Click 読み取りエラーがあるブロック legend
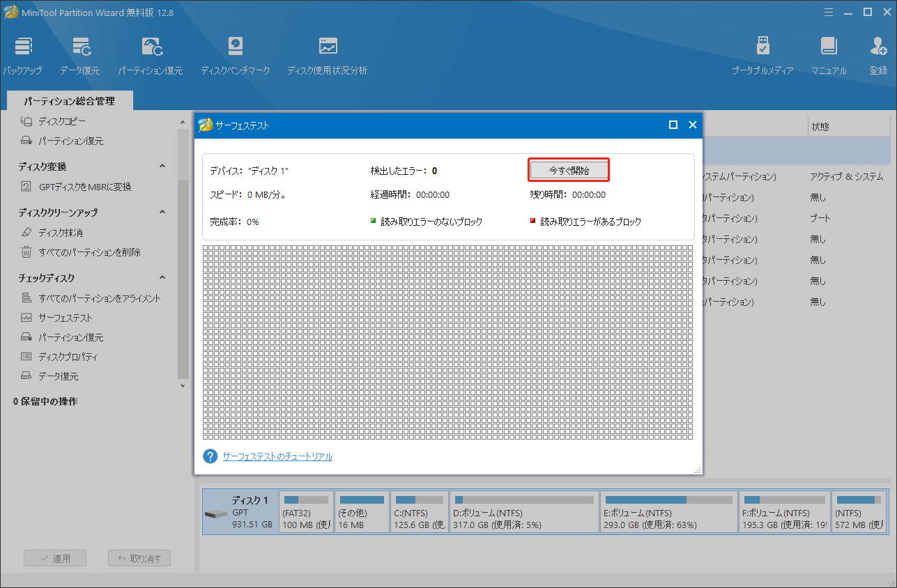The image size is (897, 588). tap(585, 222)
